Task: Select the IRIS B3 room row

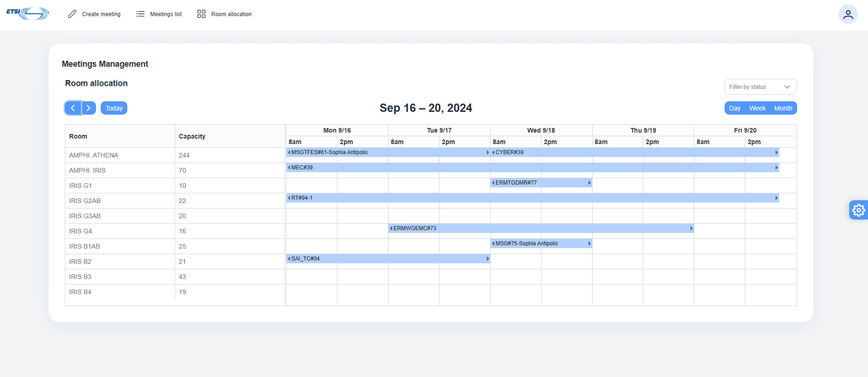Action: pos(175,277)
